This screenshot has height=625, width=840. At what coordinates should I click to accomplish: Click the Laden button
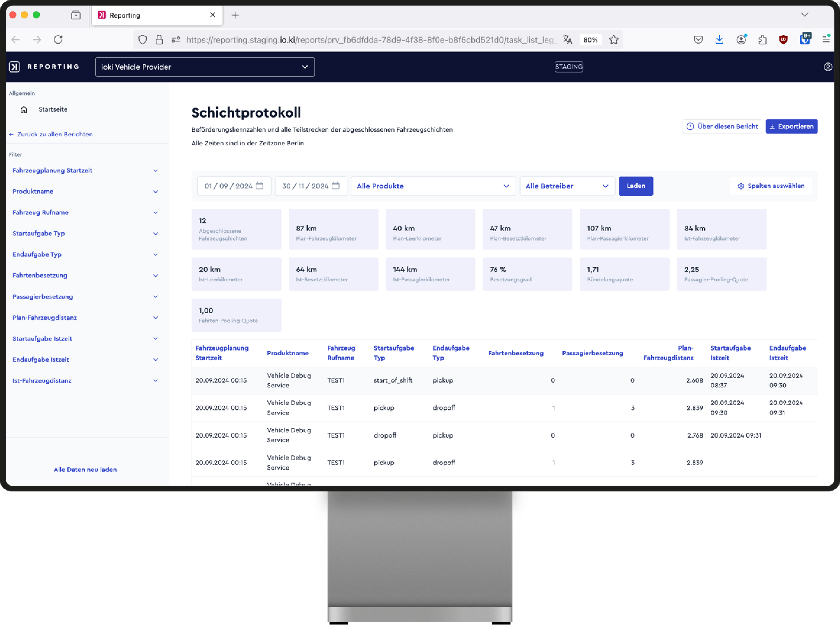[635, 186]
